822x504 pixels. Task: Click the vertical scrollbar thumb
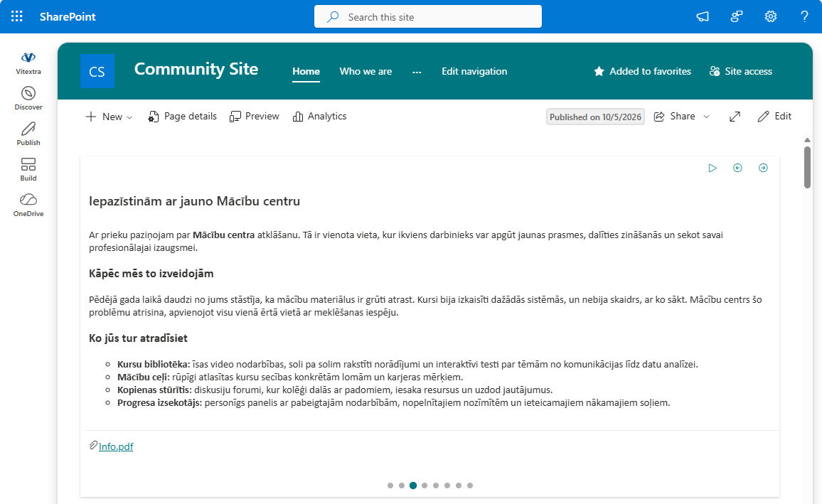pyautogui.click(x=807, y=166)
